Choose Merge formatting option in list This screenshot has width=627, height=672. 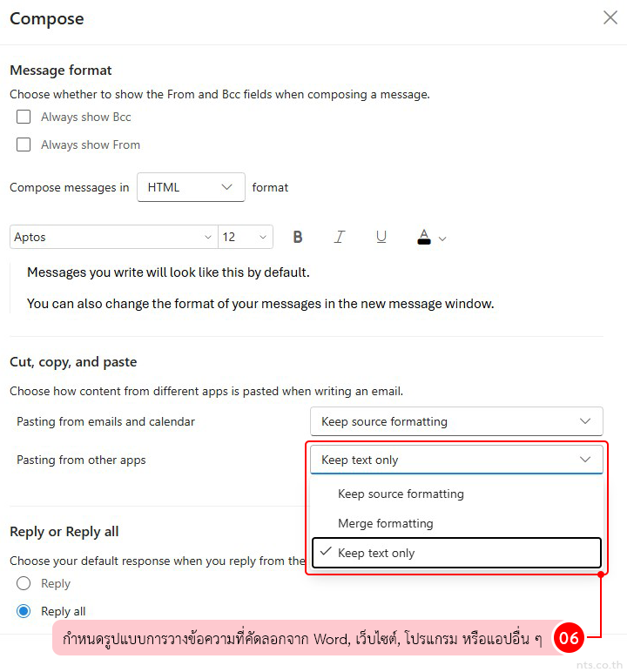click(456, 523)
